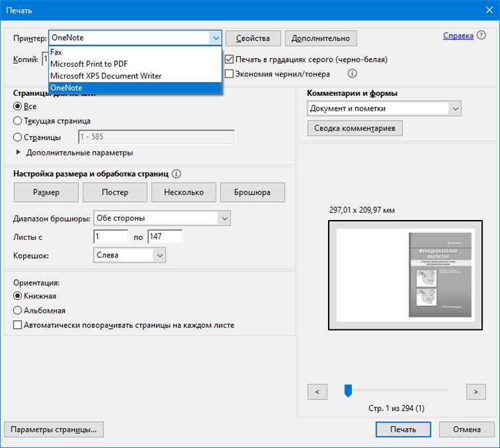Open Параметры страницы dialog
500x448 pixels.
point(54,429)
